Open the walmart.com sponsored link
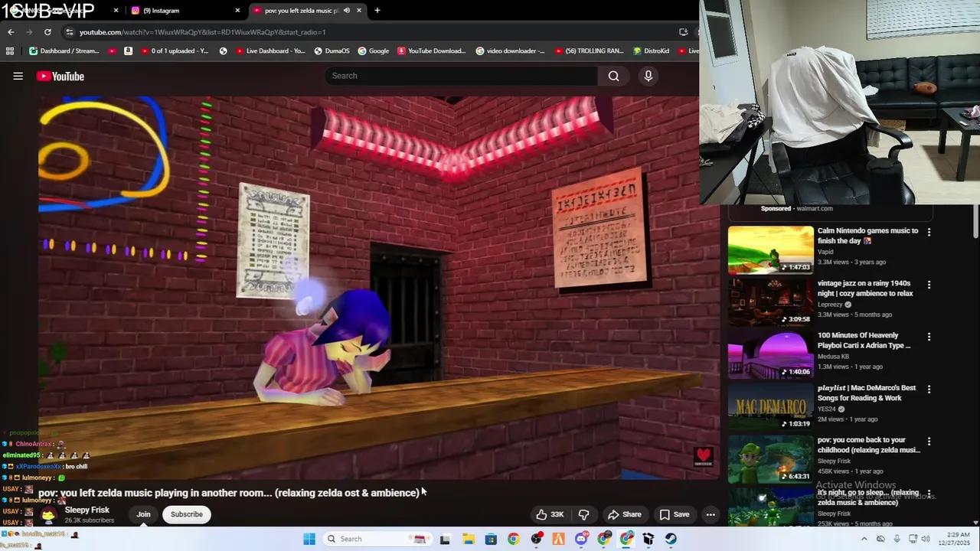 coord(814,208)
